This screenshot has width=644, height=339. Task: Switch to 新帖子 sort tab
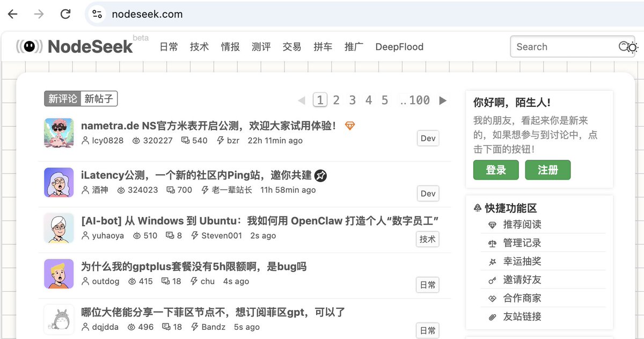(99, 99)
